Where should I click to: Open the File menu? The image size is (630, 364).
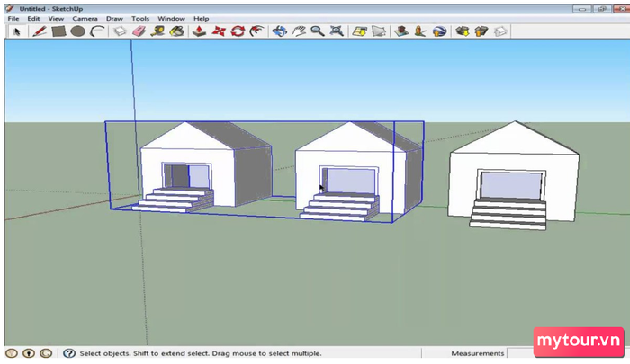tap(13, 19)
